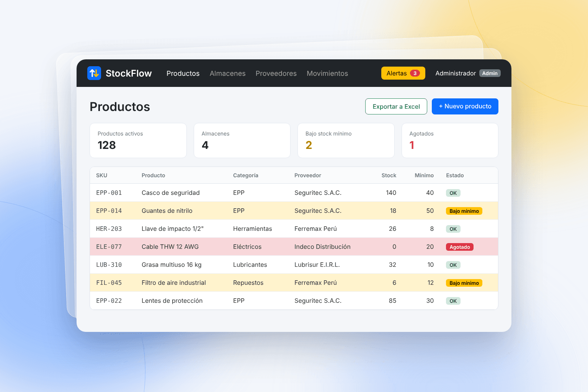Image resolution: width=588 pixels, height=392 pixels.
Task: Select the FIL-045 SKU cell
Action: (109, 283)
